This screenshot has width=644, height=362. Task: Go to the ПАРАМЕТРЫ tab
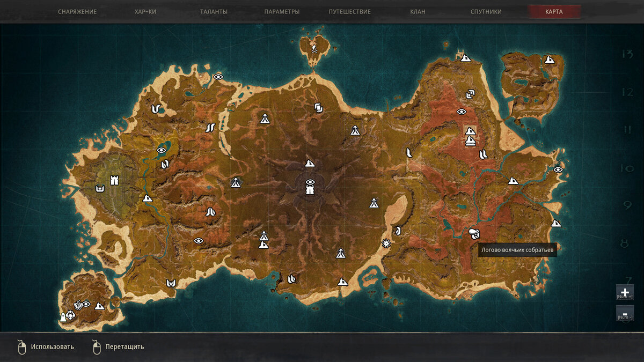(282, 12)
